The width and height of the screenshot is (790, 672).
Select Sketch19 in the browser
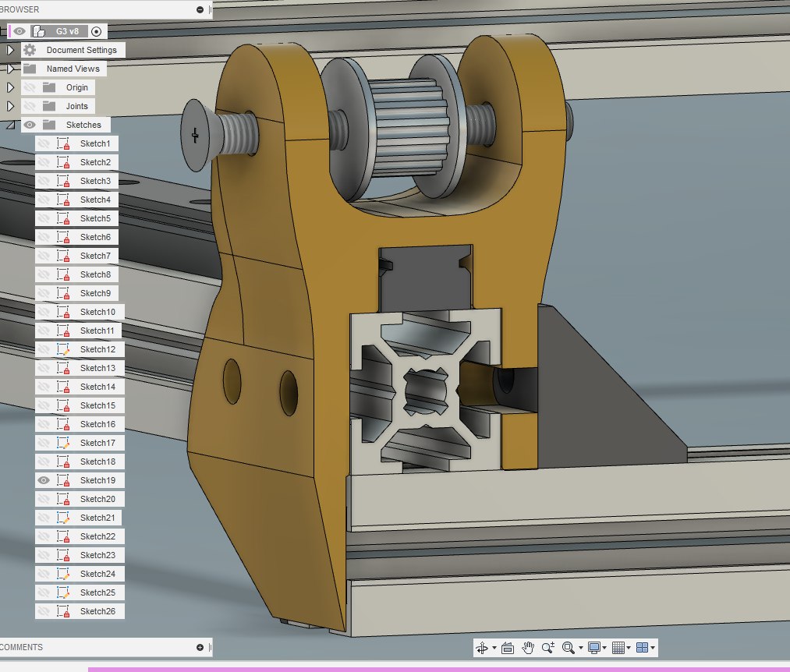97,480
